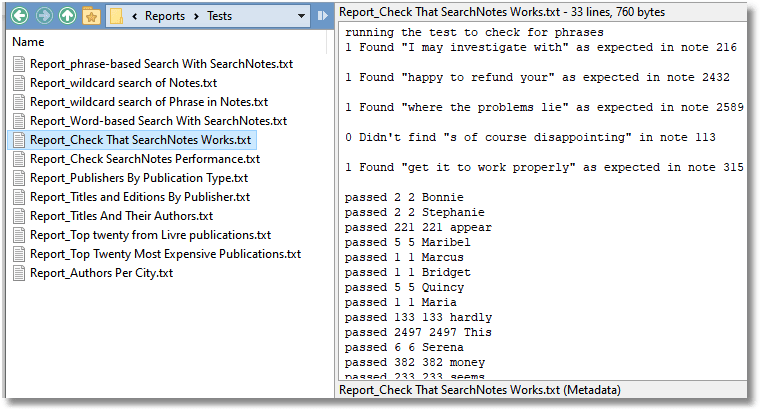Select Report_Top Twenty Most Expensive Publications.txt

[165, 254]
